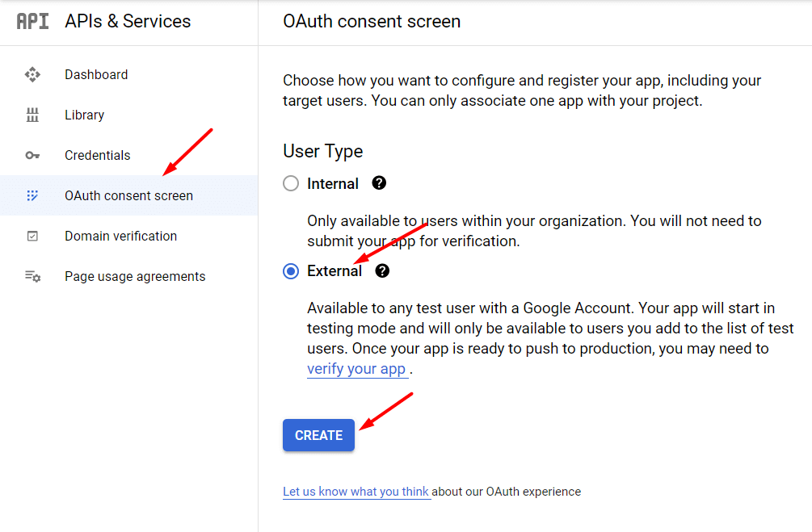Click the Domain verification checkbox icon

coord(32,236)
